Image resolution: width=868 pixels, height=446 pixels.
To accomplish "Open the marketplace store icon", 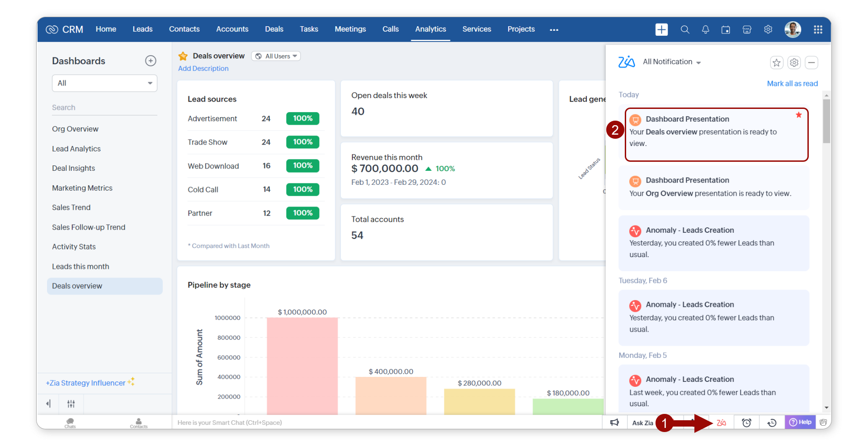I will click(x=747, y=30).
